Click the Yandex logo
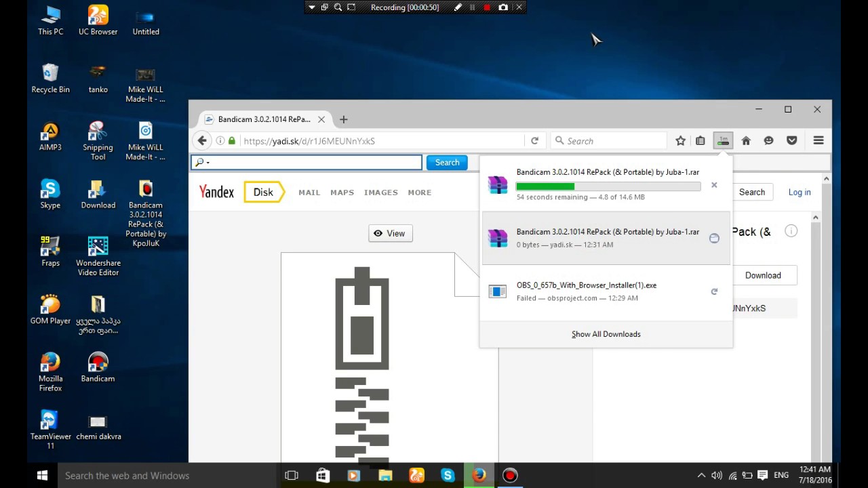This screenshot has height=488, width=868. point(216,192)
